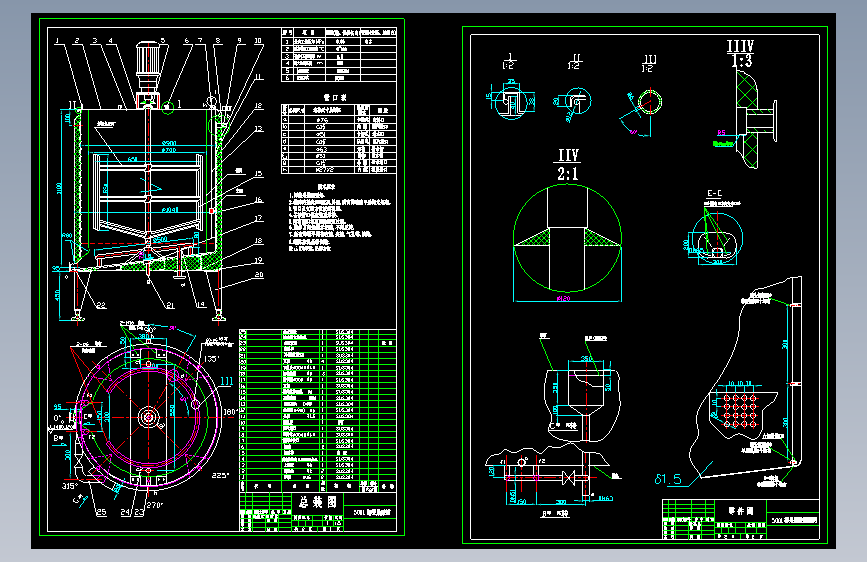Click the '350' funnel width dimension
This screenshot has height=562, width=867.
(587, 358)
